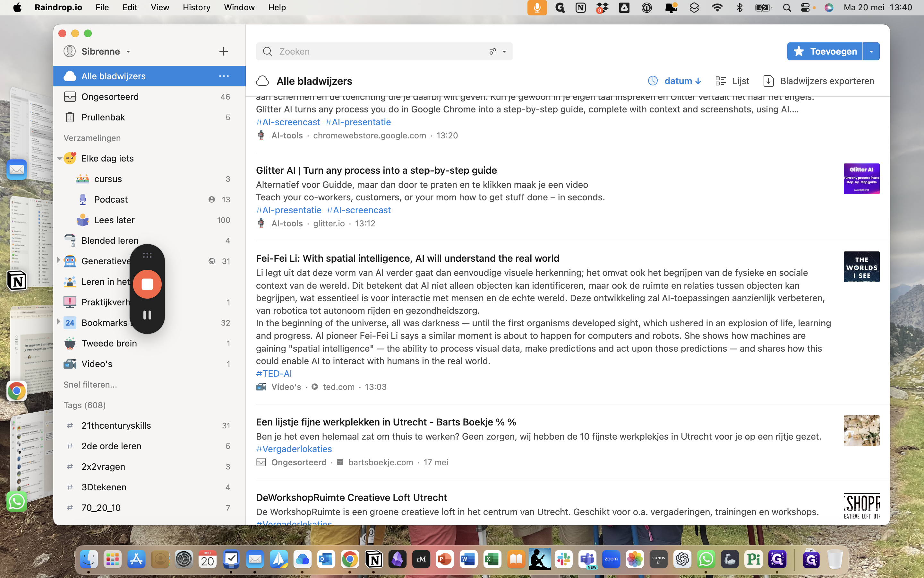924x578 pixels.
Task: Open Excel from the Dock
Action: pyautogui.click(x=492, y=560)
